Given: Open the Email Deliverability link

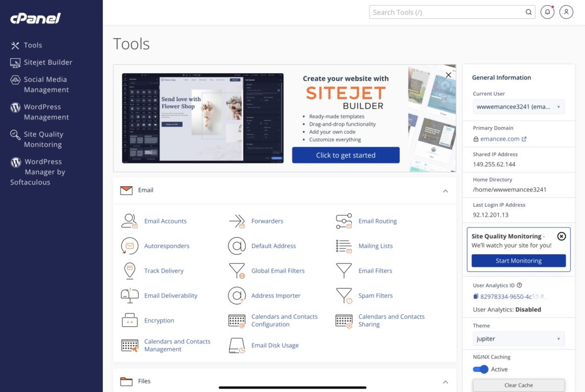Looking at the screenshot, I should pos(171,295).
